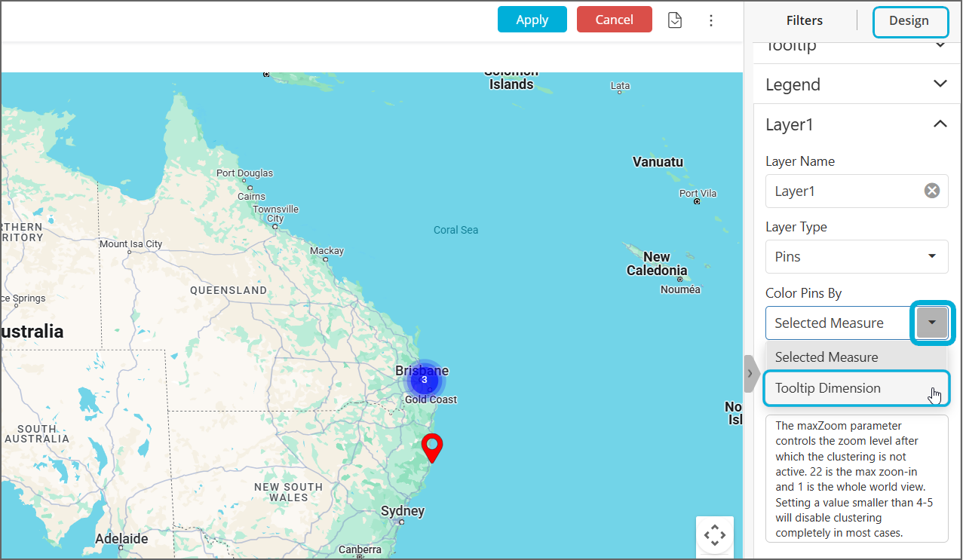Click the Color Pins By dropdown arrow
Image resolution: width=963 pixels, height=560 pixels.
pos(932,323)
